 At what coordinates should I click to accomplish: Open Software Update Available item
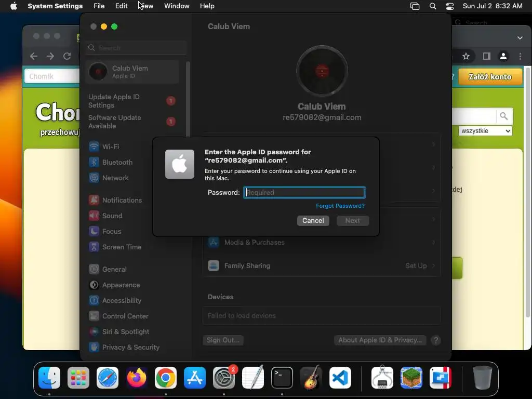tap(132, 122)
